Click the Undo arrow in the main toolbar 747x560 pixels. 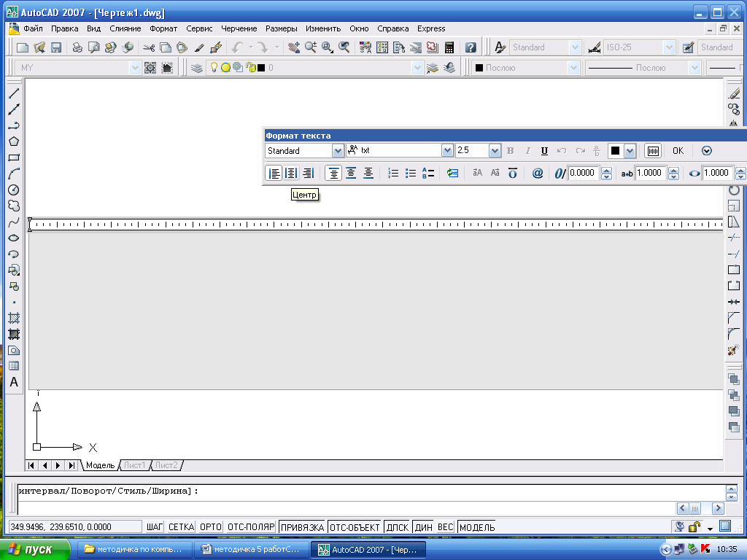237,47
